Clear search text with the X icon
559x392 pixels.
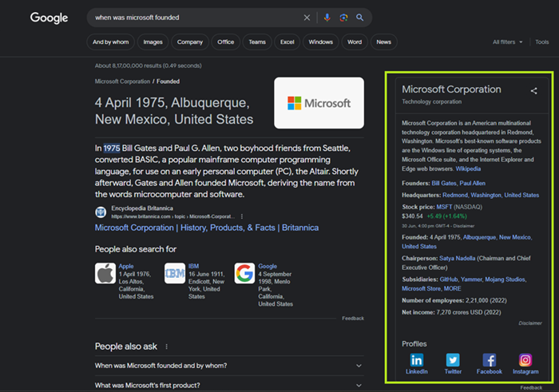(307, 18)
